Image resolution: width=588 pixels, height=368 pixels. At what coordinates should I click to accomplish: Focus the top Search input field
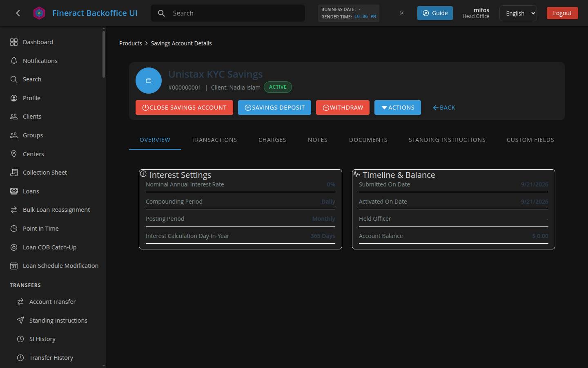coord(228,13)
